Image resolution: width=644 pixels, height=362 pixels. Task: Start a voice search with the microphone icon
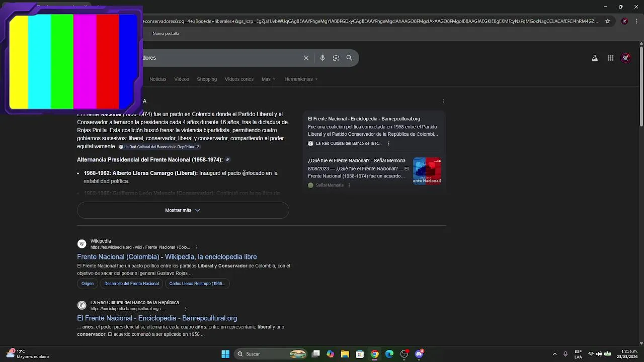click(x=323, y=58)
